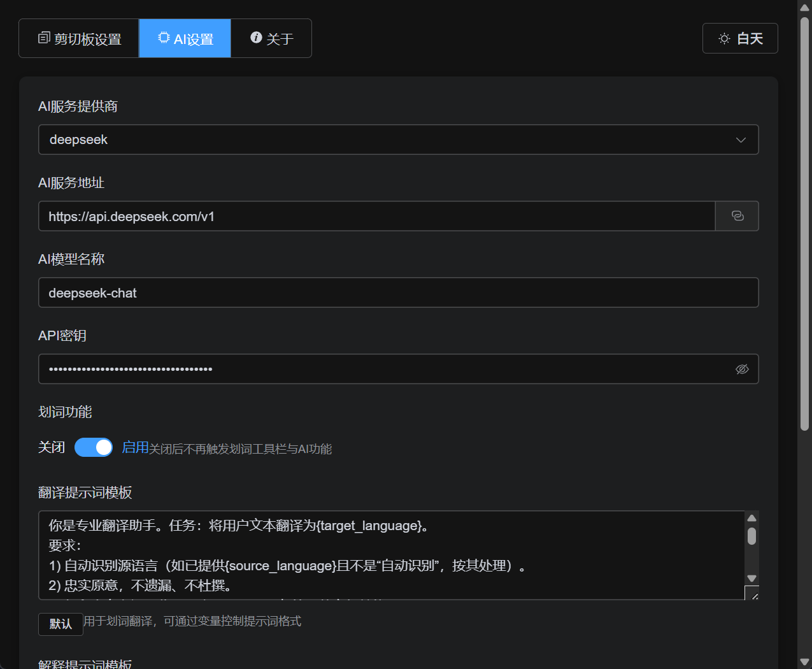Show API key with the eye icon
This screenshot has width=812, height=669.
tap(742, 370)
